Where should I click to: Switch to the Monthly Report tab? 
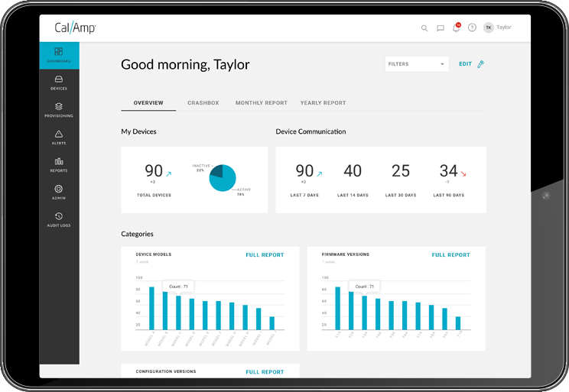(x=261, y=103)
